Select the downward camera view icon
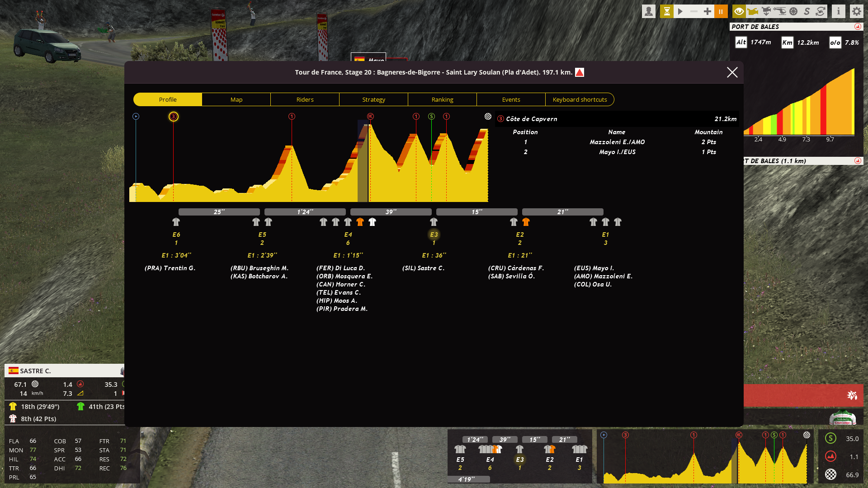This screenshot has height=488, width=868. click(x=766, y=11)
